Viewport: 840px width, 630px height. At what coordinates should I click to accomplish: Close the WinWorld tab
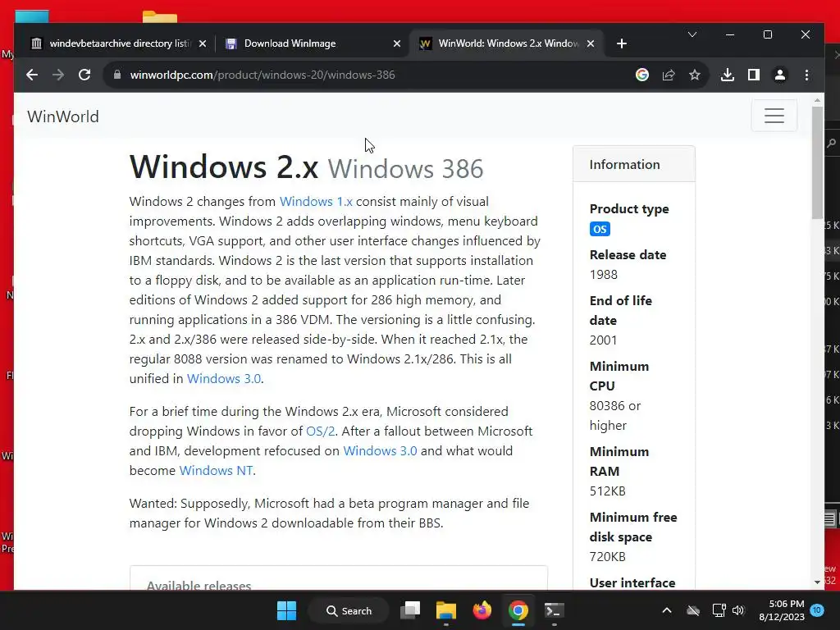point(591,43)
